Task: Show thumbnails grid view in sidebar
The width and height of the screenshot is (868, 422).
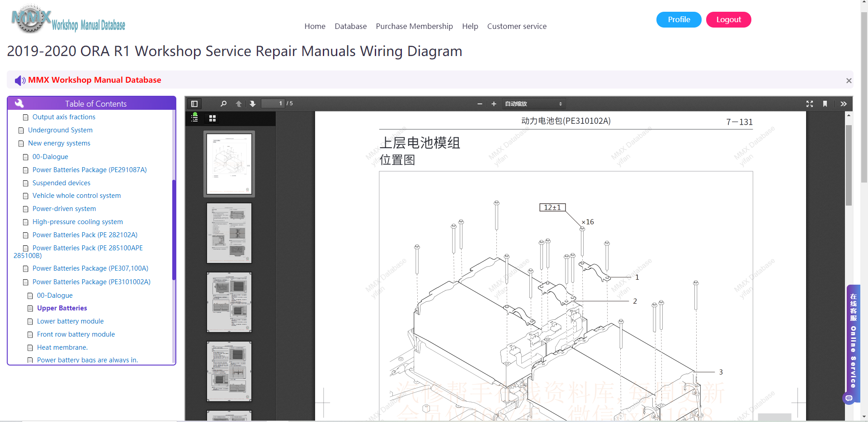Action: 212,118
